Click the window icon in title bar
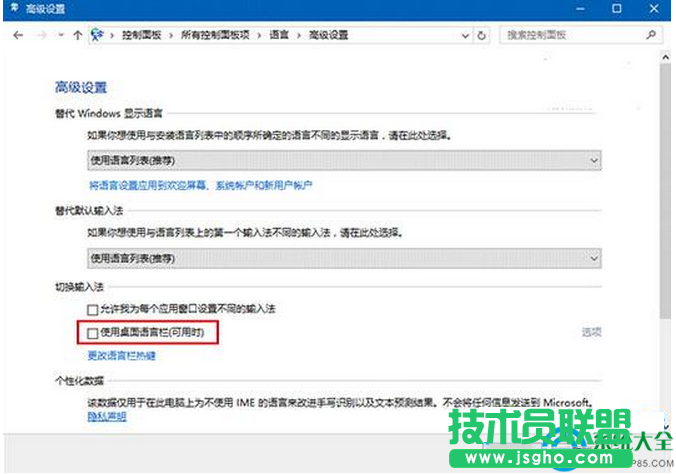Viewport: 676px width, 474px height. 9,8
